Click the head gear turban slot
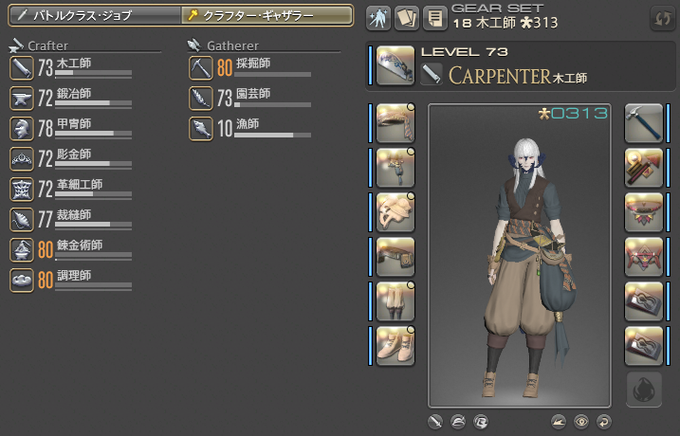Screen dimensions: 680x436 (x=395, y=123)
